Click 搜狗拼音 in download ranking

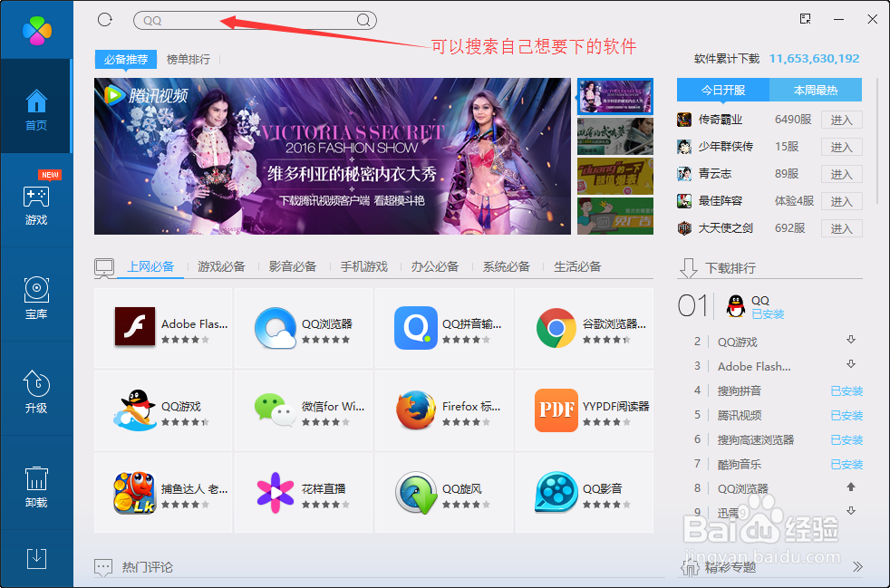click(x=739, y=391)
